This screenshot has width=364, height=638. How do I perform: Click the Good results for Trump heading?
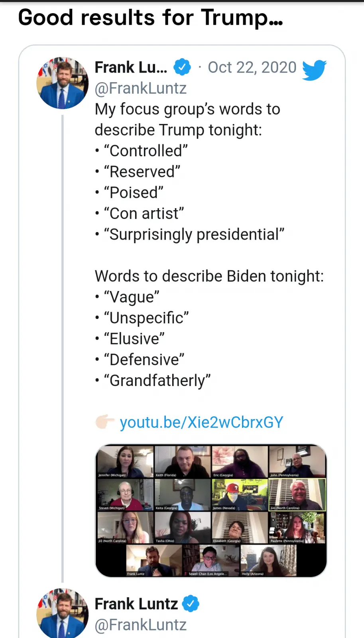pos(151,18)
